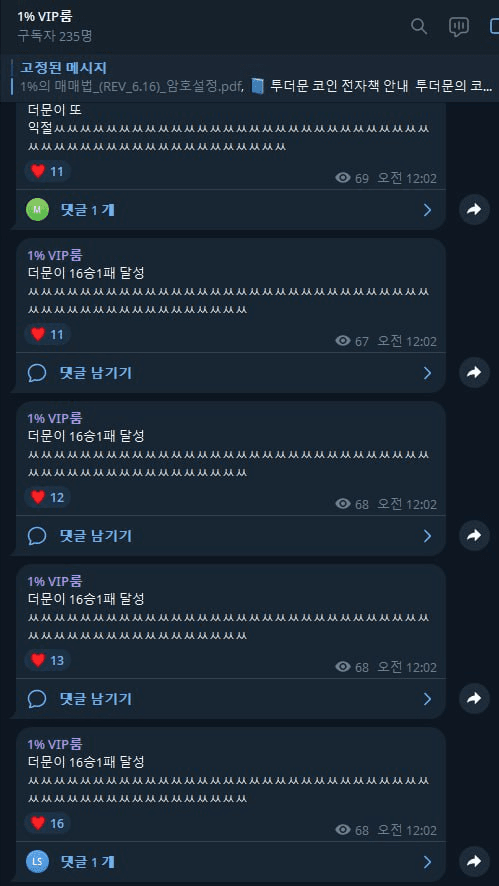Share the post with 13 heart reactions
This screenshot has width=499, height=886.
pyautogui.click(x=474, y=698)
